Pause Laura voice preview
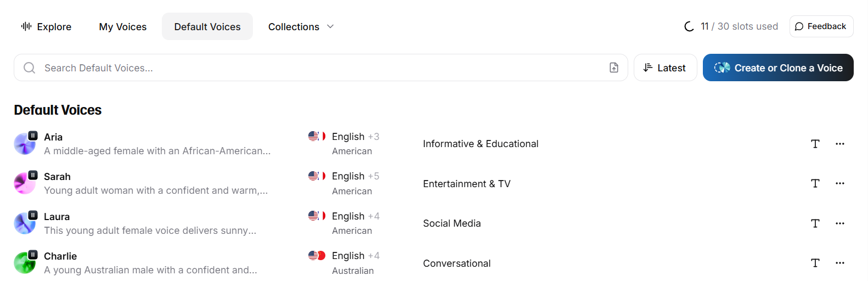 33,215
